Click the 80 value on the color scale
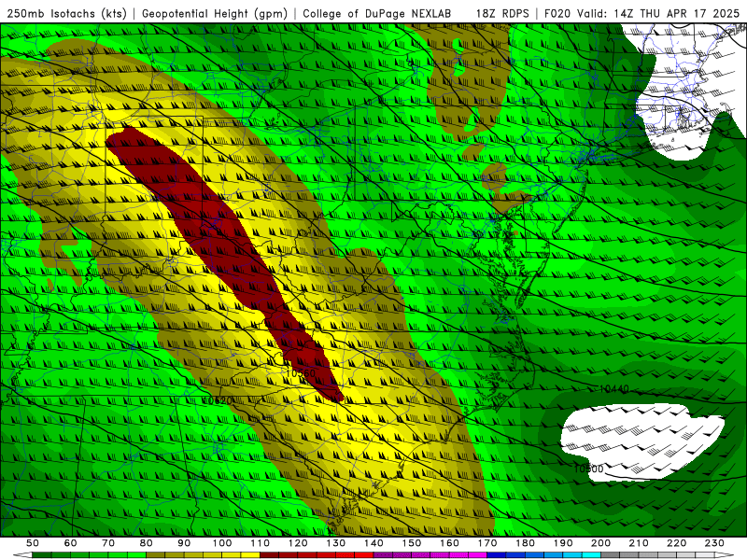 point(146,543)
